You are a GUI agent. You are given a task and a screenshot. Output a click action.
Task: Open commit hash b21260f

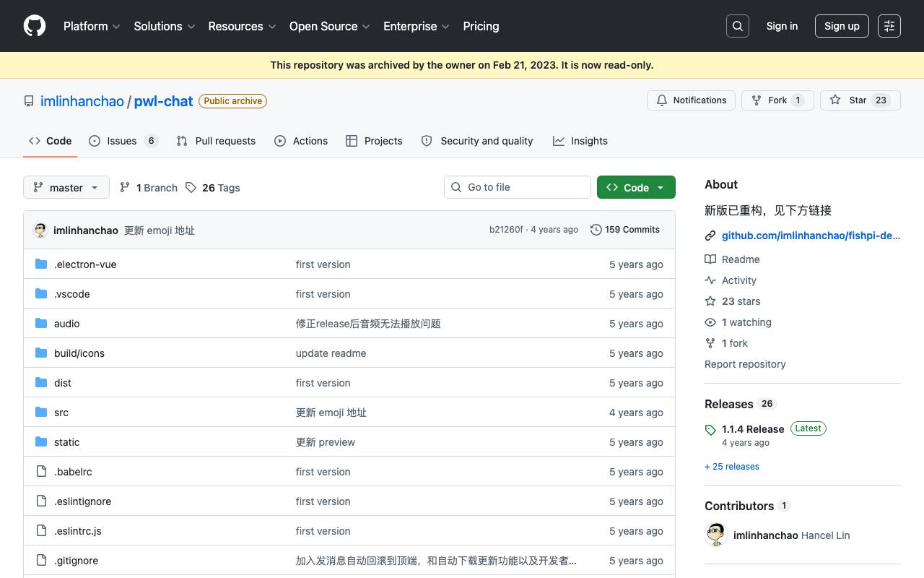[x=506, y=230]
